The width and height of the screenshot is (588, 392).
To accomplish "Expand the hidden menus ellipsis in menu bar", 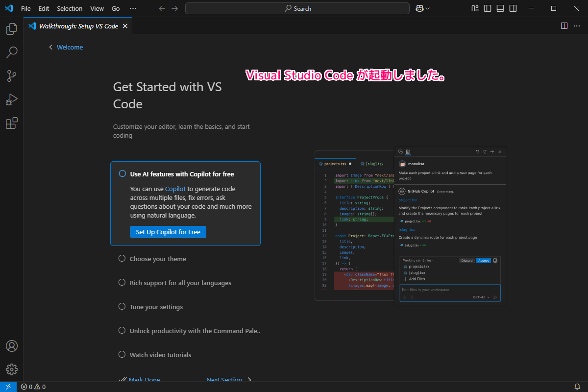I will click(133, 8).
